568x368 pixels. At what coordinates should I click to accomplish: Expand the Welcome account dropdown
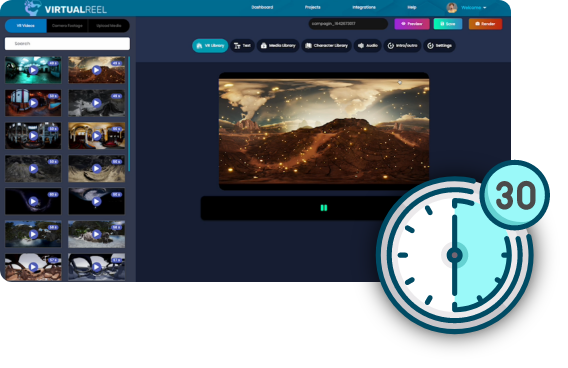pos(473,8)
